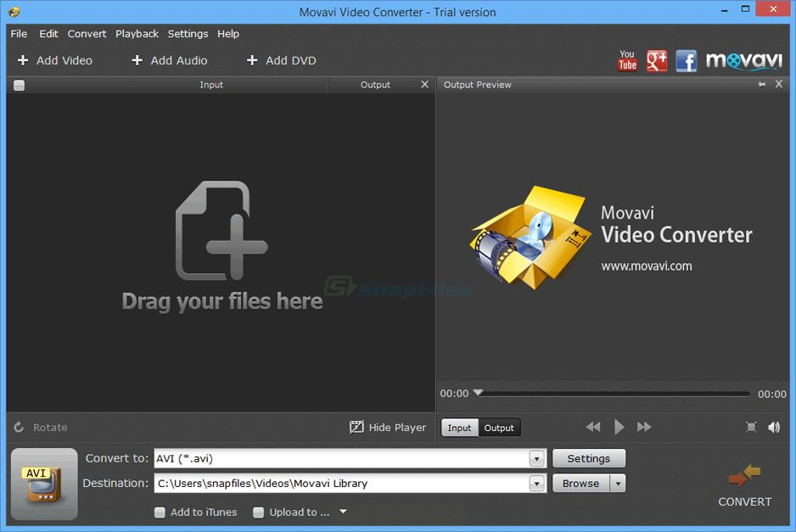
Task: Mute audio with the speaker icon
Action: pyautogui.click(x=774, y=428)
